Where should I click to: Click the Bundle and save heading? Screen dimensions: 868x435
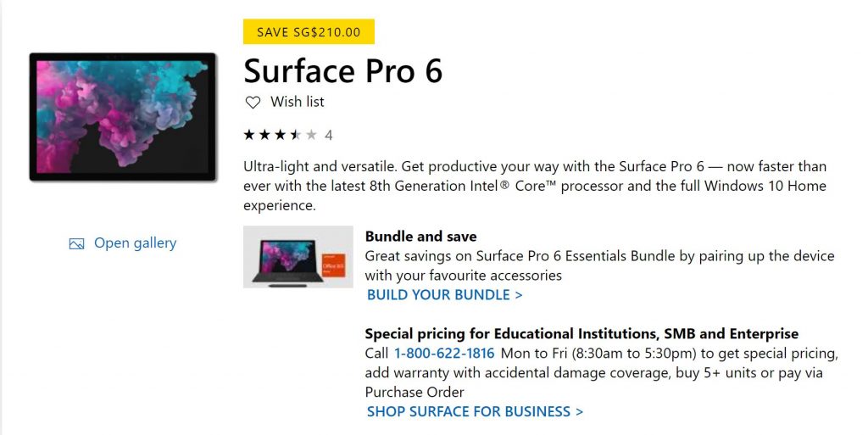coord(420,237)
